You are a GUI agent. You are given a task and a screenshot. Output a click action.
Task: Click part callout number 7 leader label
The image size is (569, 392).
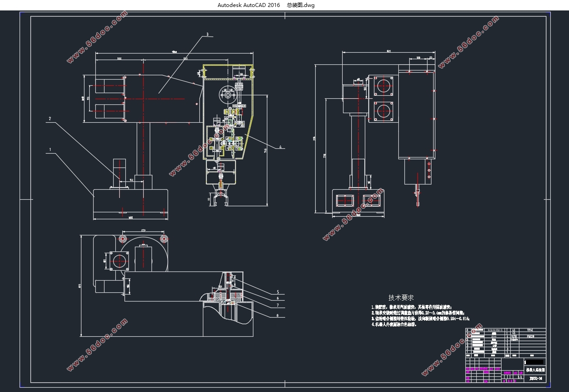point(277,306)
